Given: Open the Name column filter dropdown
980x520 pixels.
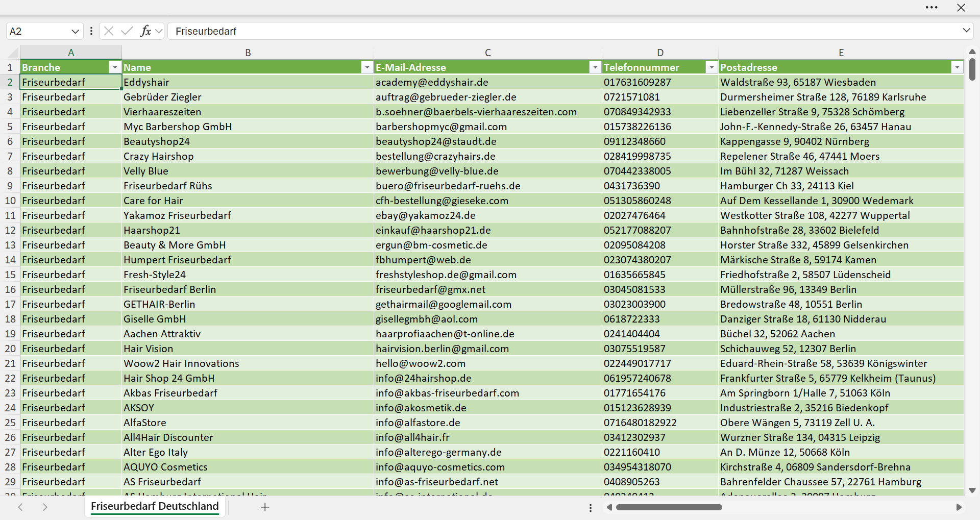Looking at the screenshot, I should pos(367,67).
